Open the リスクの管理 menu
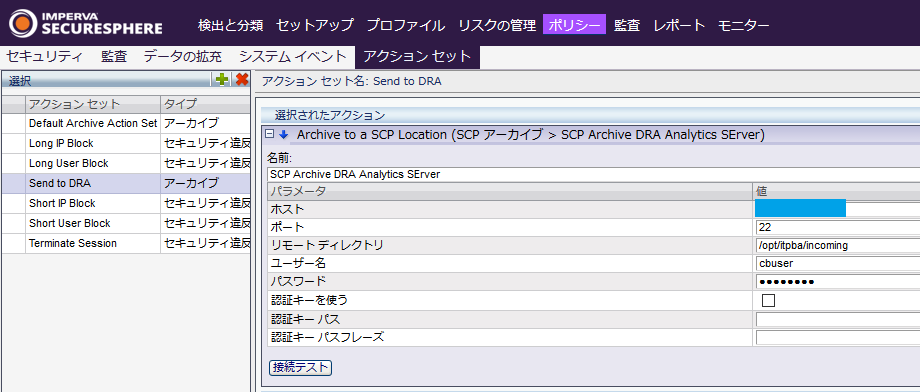 (x=497, y=25)
